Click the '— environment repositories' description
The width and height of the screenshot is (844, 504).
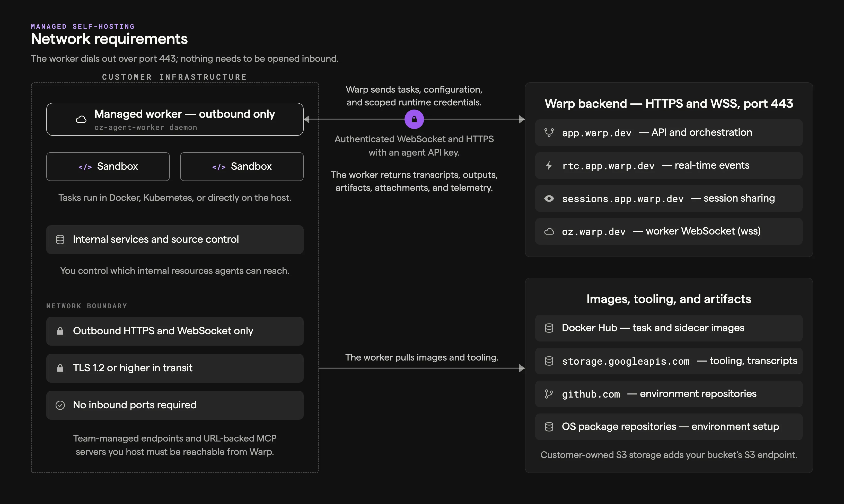(x=692, y=394)
